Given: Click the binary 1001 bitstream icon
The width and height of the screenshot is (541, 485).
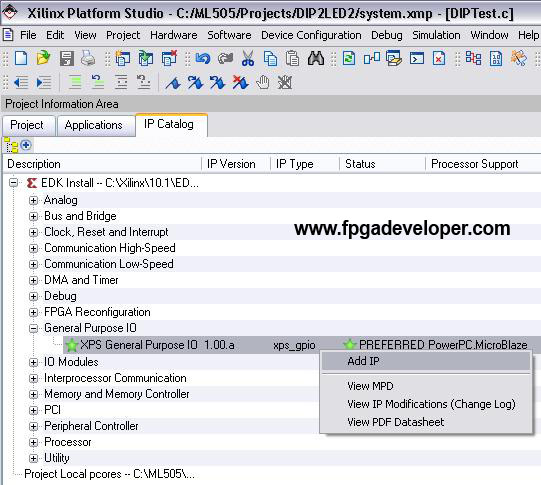Looking at the screenshot, I should tap(496, 58).
